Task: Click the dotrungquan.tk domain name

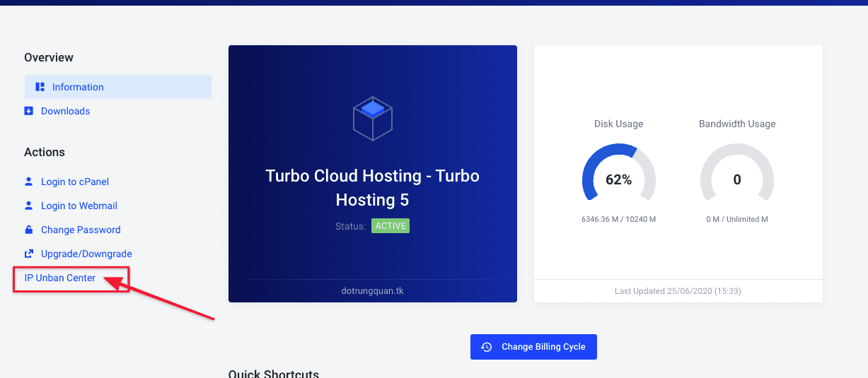Action: tap(372, 290)
